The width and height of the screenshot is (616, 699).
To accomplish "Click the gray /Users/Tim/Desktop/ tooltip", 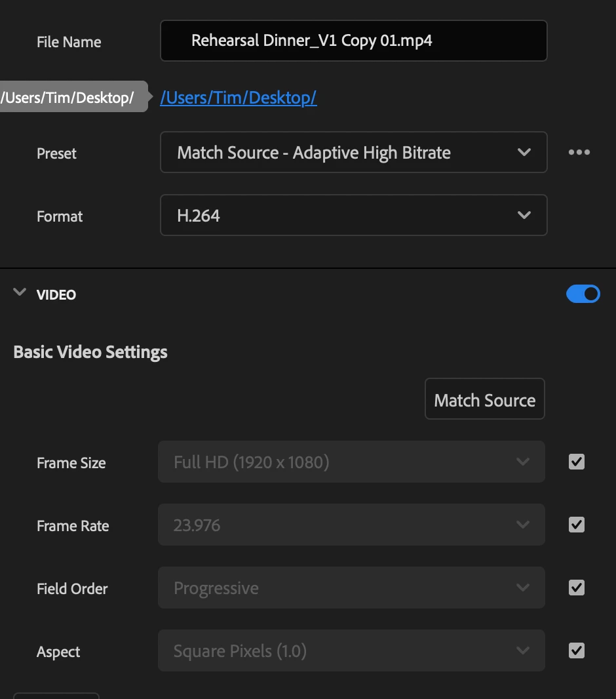I will click(x=71, y=97).
